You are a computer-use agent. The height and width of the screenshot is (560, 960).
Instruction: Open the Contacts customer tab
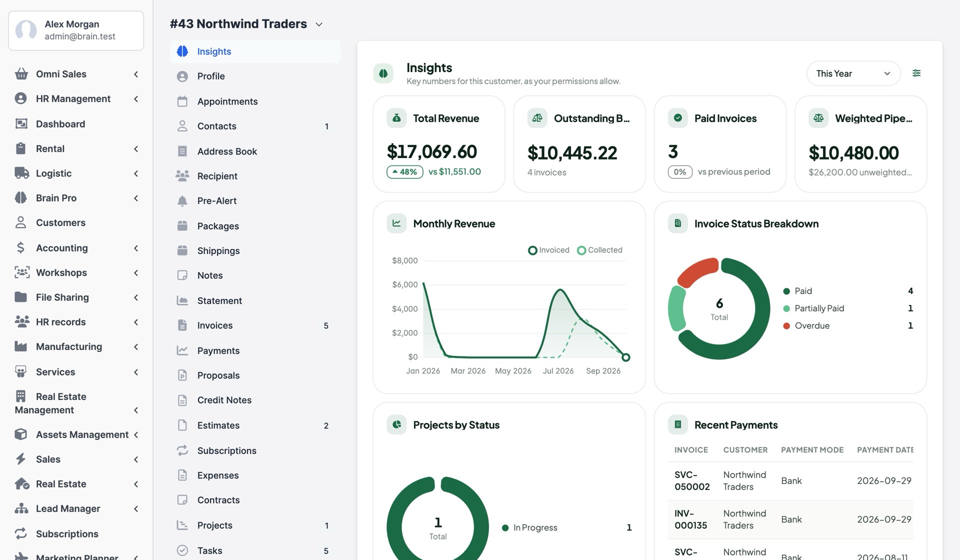(x=255, y=126)
